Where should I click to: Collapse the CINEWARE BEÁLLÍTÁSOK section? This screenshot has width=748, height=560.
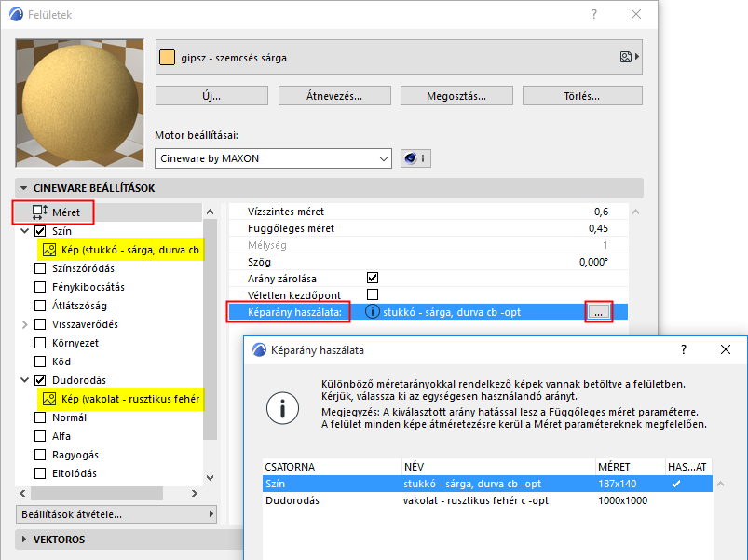pos(24,188)
